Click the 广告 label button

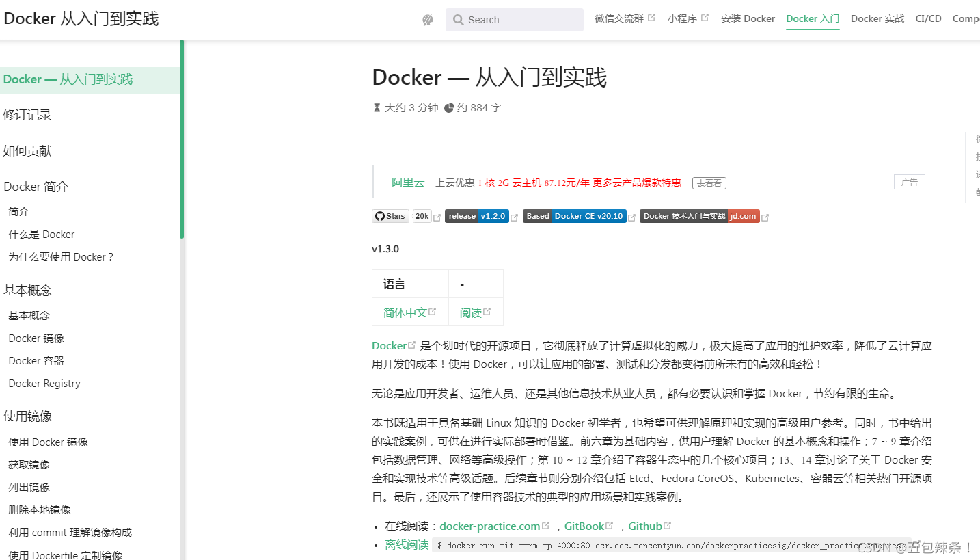[x=910, y=182]
